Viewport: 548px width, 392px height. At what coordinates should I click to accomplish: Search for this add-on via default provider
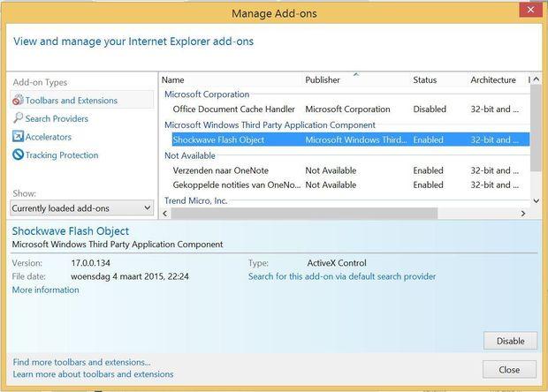click(342, 276)
